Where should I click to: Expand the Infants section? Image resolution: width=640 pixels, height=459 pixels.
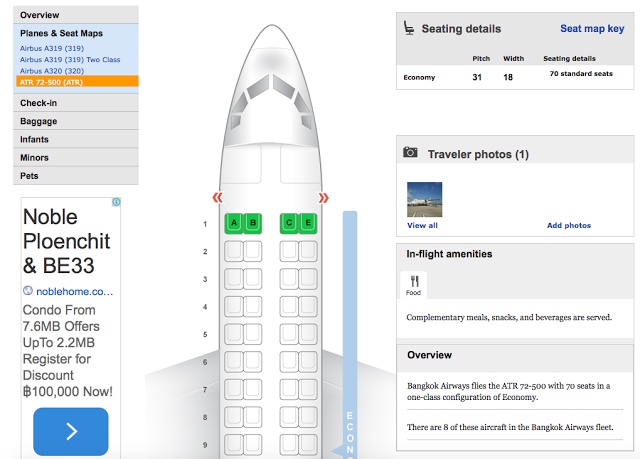(35, 139)
